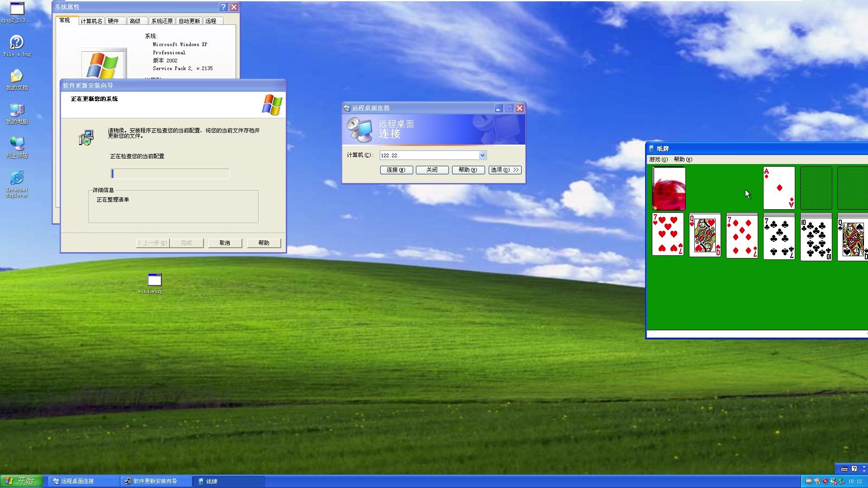Viewport: 868px width, 488px height.
Task: Select the 我的文档 desktop icon
Action: (x=17, y=80)
